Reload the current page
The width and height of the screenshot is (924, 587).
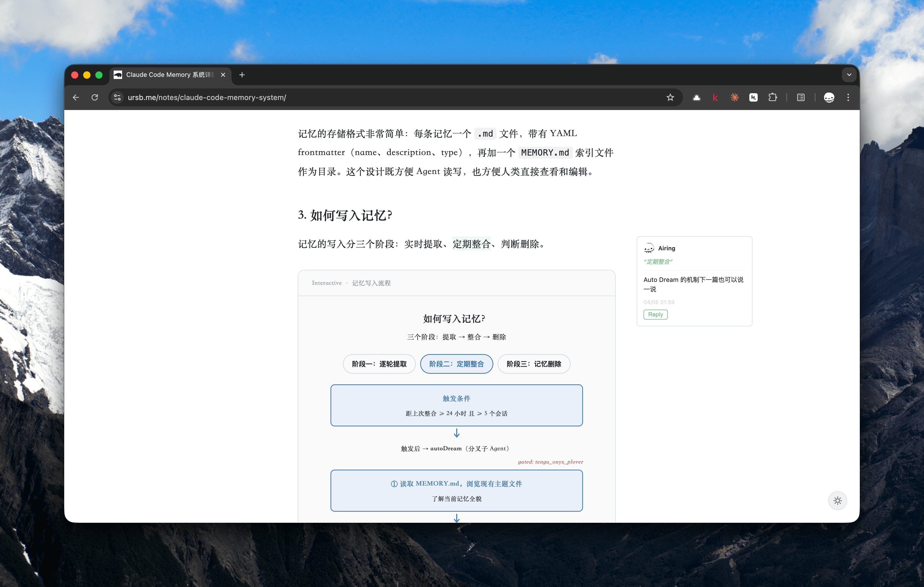tap(95, 97)
